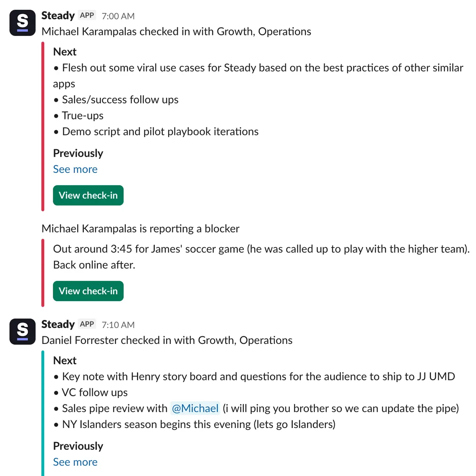Click the Steady sender name in Daniel's message
Screen dimensions: 476x476
pos(58,324)
